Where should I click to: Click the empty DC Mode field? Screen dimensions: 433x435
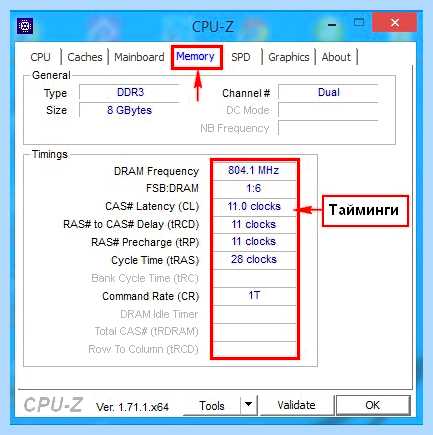[x=329, y=110]
